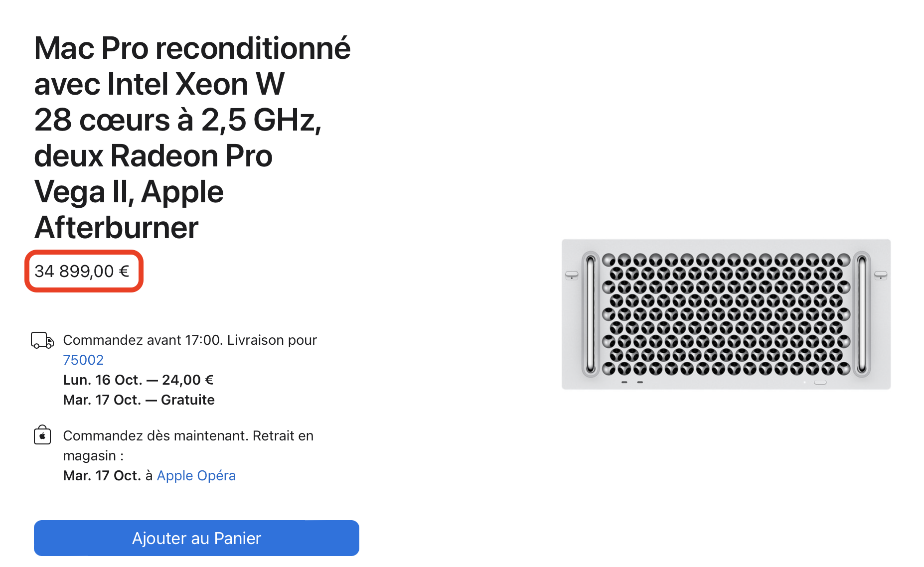The width and height of the screenshot is (924, 567).
Task: Open the Apple Opéra store link
Action: coord(196,475)
